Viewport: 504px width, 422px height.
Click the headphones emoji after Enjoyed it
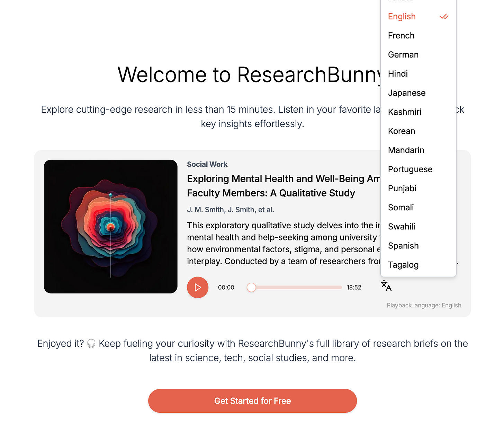(x=91, y=343)
